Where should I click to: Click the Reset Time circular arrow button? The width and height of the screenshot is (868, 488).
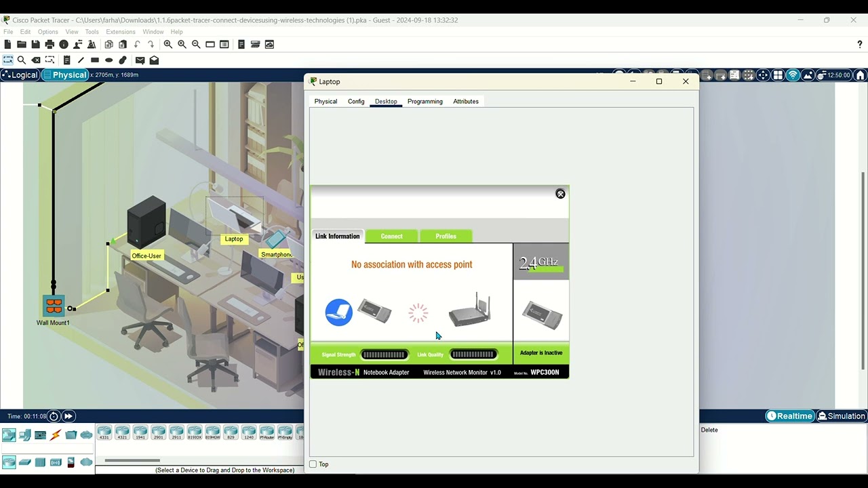[x=54, y=416]
